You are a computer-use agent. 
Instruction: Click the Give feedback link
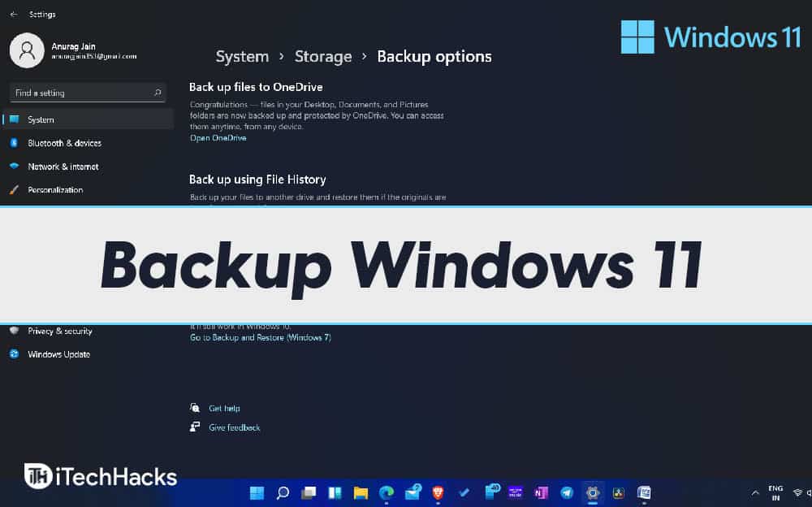click(x=234, y=427)
